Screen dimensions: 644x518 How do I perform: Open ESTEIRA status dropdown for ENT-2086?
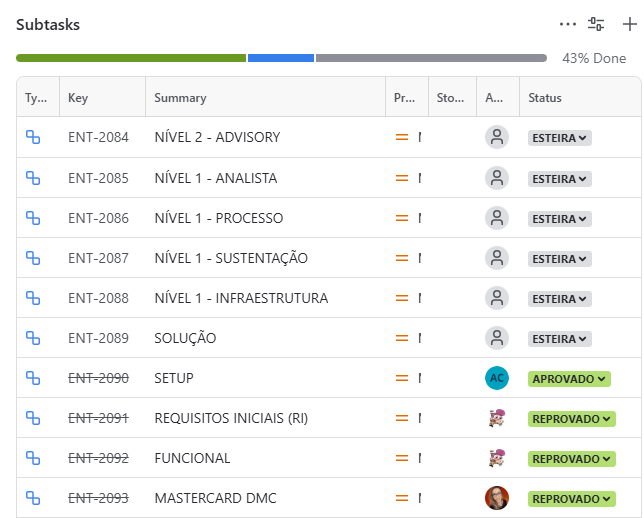point(560,219)
